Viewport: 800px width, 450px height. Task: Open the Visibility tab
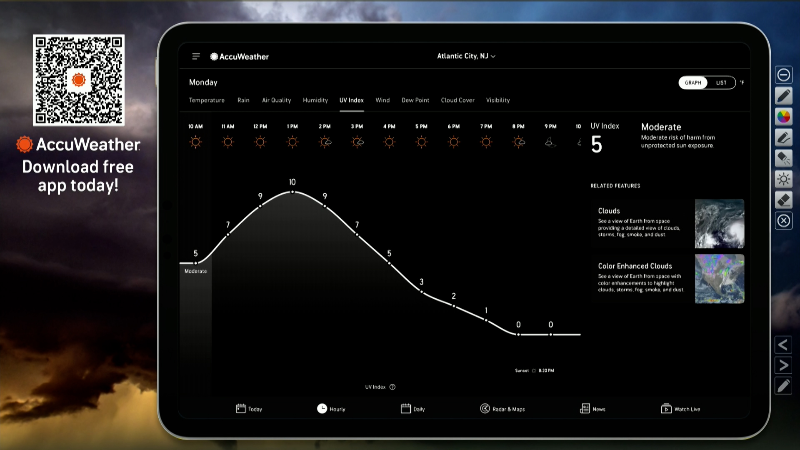click(498, 100)
